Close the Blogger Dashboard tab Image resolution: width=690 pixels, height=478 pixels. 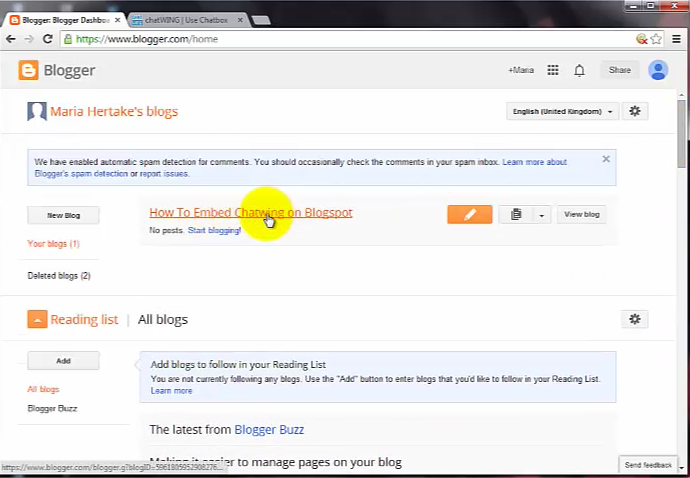tap(117, 20)
